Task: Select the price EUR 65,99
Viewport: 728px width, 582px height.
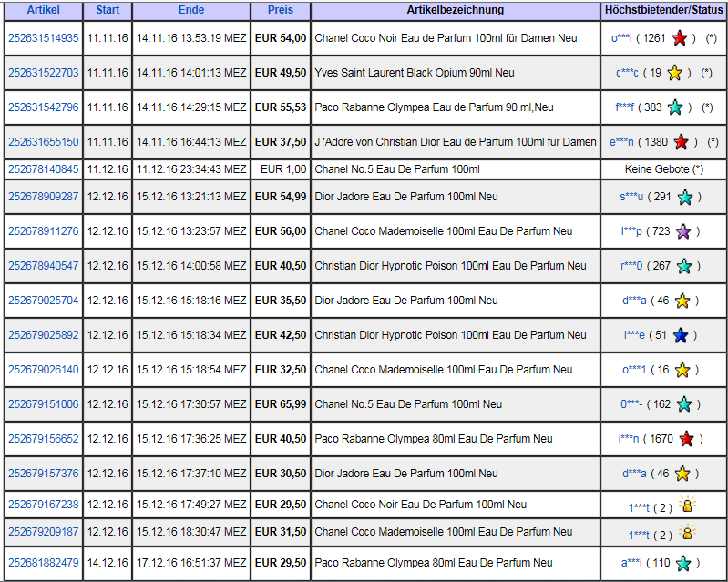Action: click(281, 404)
